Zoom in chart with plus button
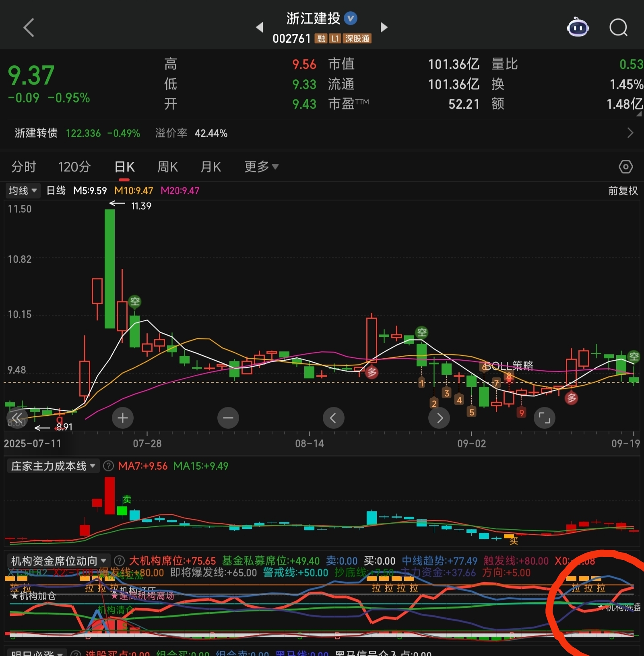 [123, 418]
